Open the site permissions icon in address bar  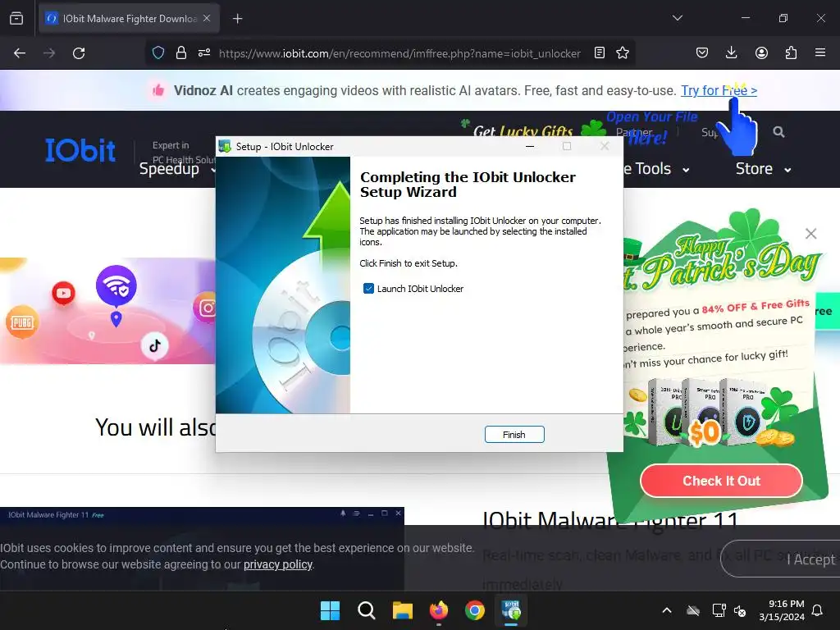tap(204, 53)
